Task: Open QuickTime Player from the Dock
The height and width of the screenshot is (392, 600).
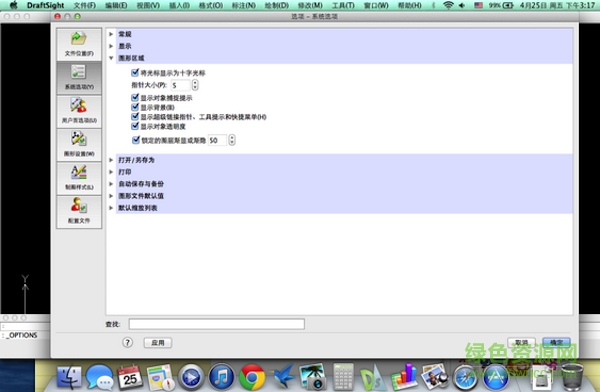Action: [x=191, y=377]
